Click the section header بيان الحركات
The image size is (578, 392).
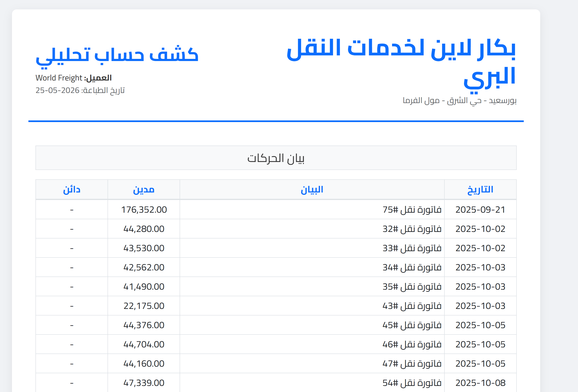tap(276, 158)
